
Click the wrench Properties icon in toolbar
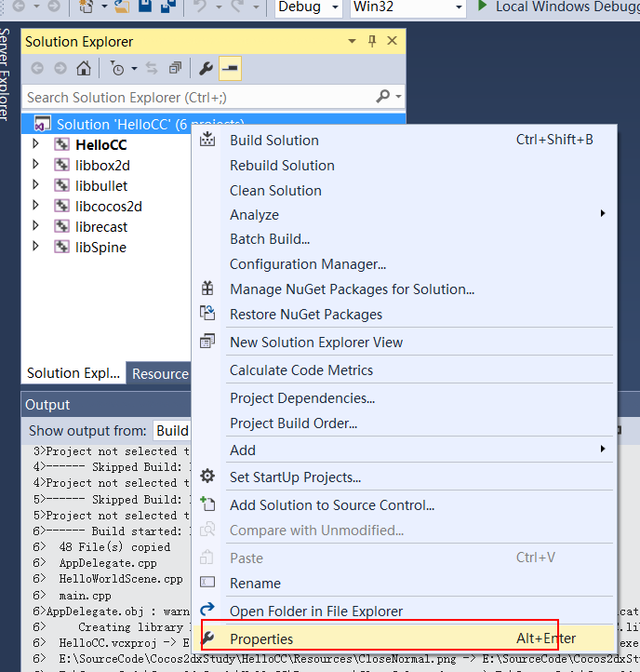coord(207,68)
